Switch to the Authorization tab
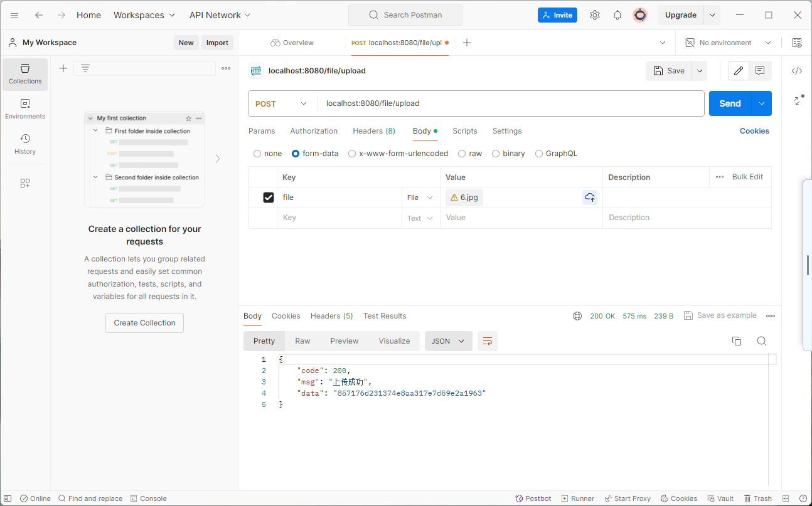This screenshot has width=812, height=506. [314, 131]
